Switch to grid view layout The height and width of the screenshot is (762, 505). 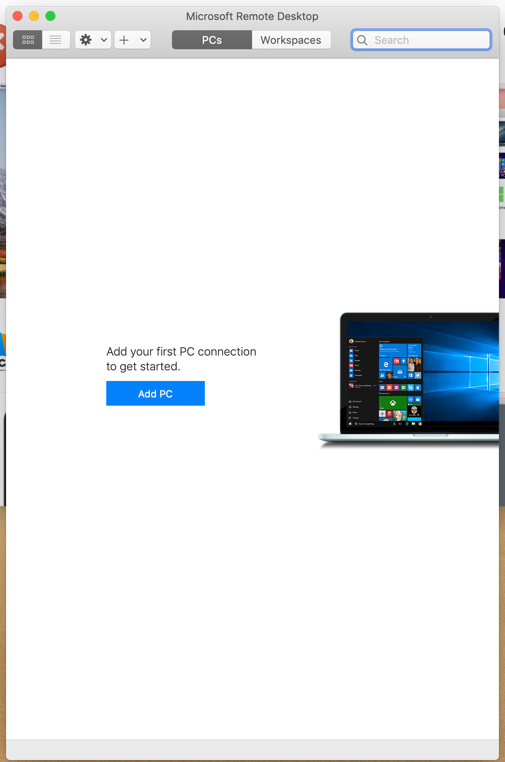click(x=28, y=40)
